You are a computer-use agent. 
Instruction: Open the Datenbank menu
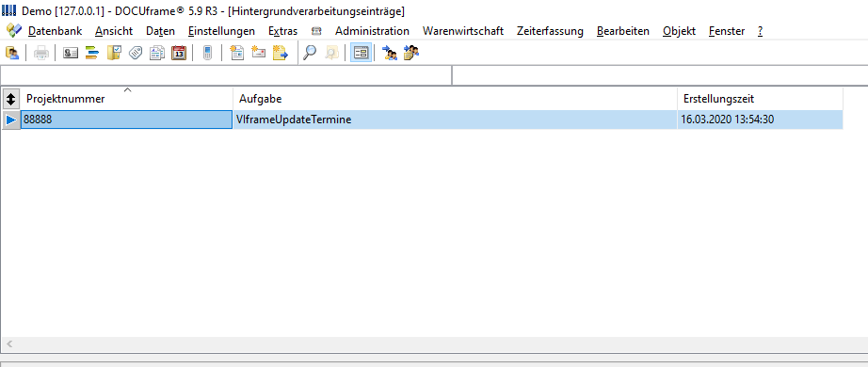(55, 31)
